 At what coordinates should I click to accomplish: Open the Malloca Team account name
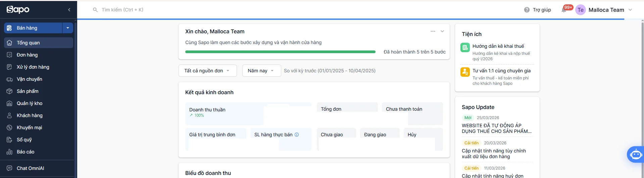606,10
